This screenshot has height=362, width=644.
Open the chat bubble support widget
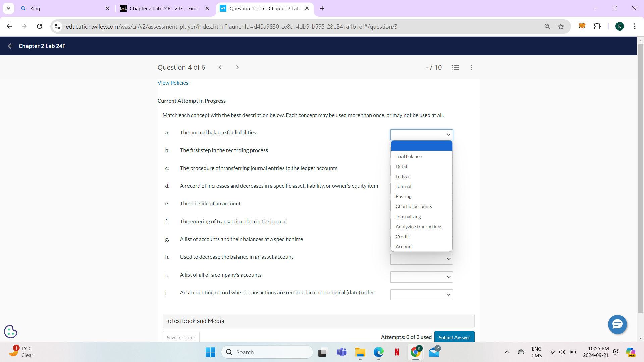[617, 324]
